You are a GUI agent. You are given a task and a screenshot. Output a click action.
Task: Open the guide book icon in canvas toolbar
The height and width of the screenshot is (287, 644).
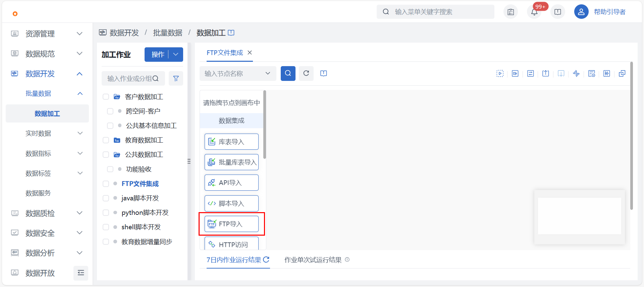click(324, 74)
